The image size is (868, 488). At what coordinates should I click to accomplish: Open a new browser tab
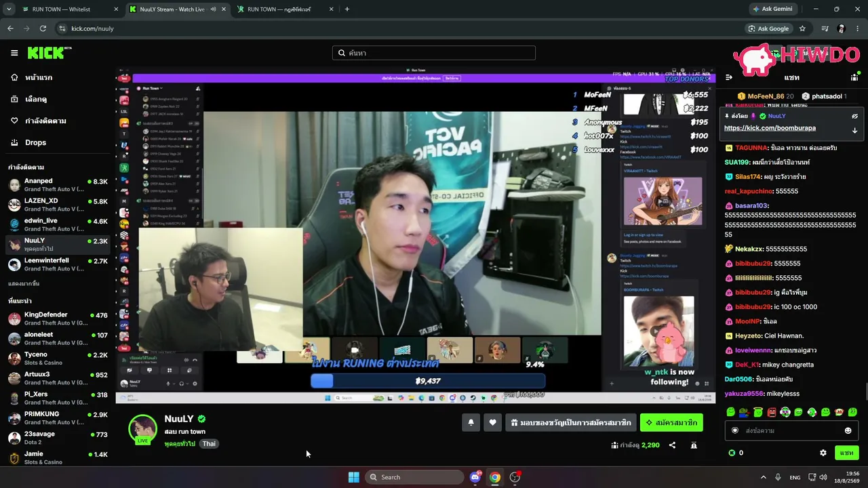pyautogui.click(x=347, y=9)
